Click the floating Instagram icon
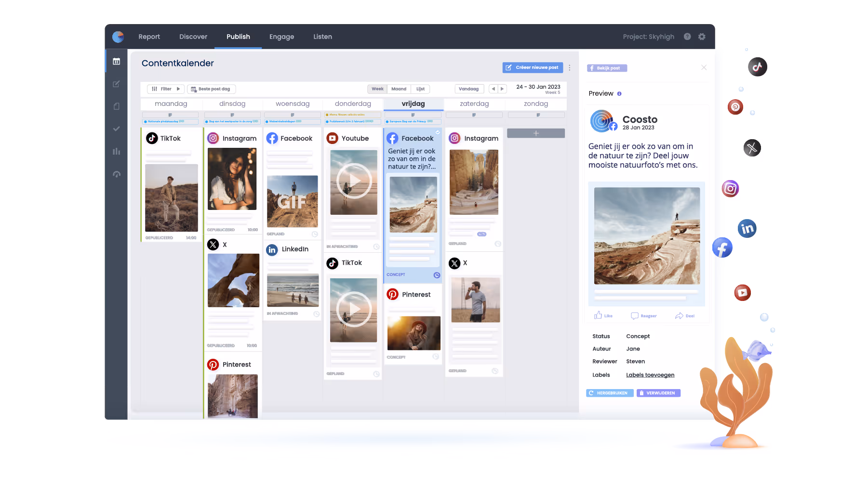Screen dimensions: 868x482 pyautogui.click(x=730, y=189)
